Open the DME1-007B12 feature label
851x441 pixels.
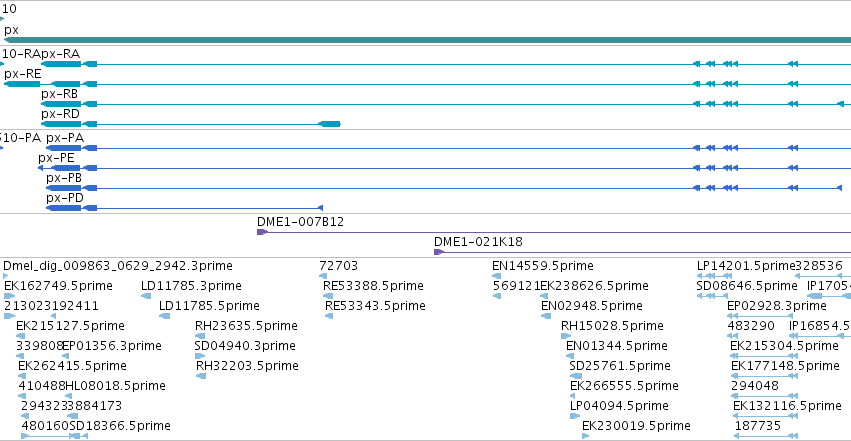click(300, 222)
